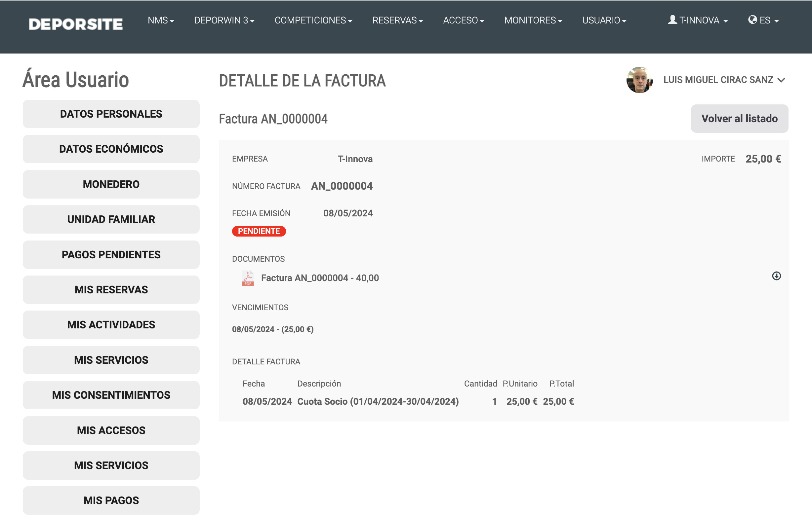This screenshot has height=520, width=812.
Task: Click the P.Total column header
Action: coord(561,384)
